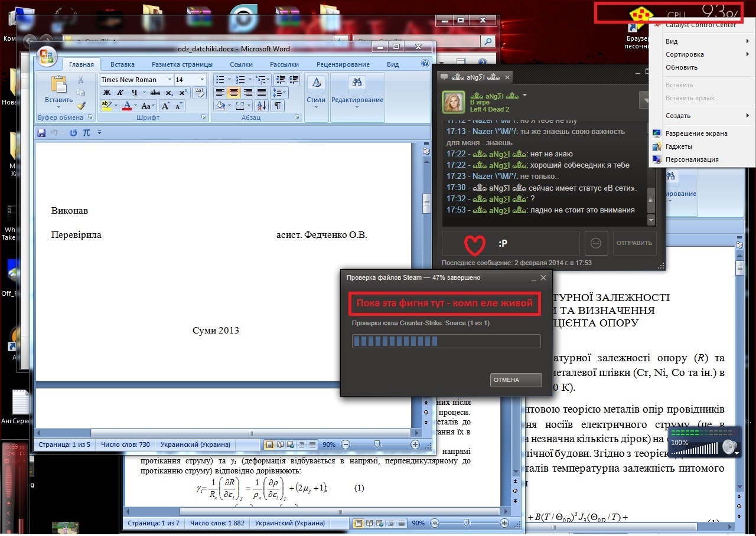Switch to the Вставка ribbon tab
This screenshot has width=756, height=536.
(x=122, y=64)
